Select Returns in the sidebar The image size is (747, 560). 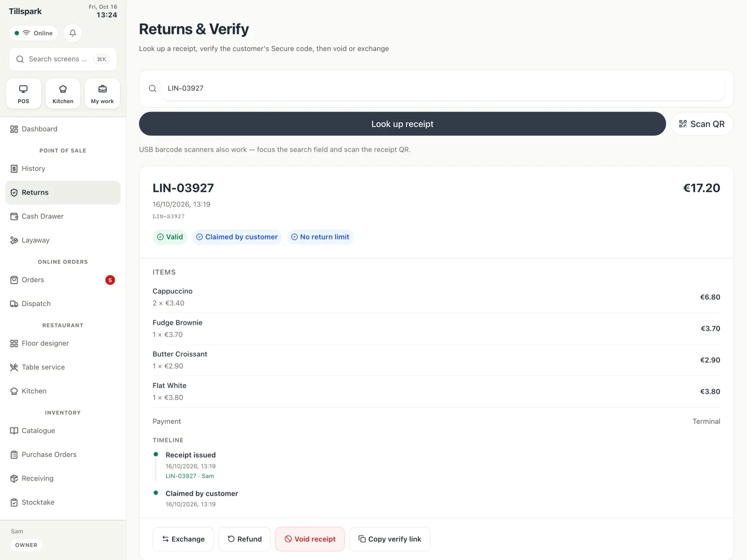point(63,192)
